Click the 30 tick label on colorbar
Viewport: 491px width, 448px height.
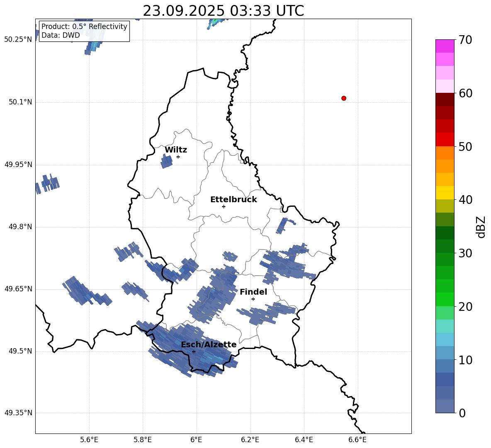point(465,253)
